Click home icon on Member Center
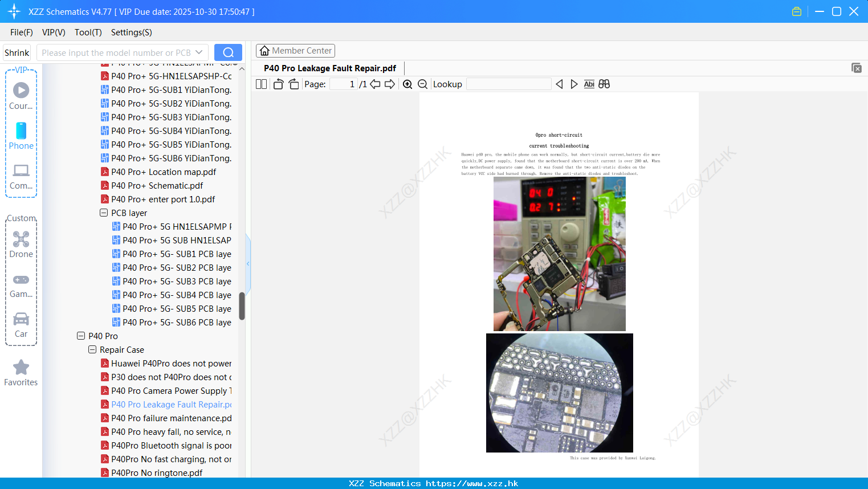868x489 pixels. point(264,51)
